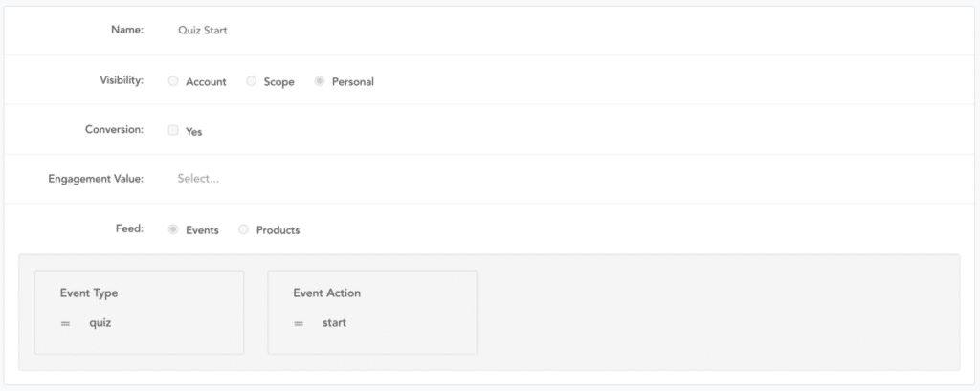This screenshot has width=980, height=391.
Task: Select Personal visibility radio button
Action: pyautogui.click(x=320, y=81)
